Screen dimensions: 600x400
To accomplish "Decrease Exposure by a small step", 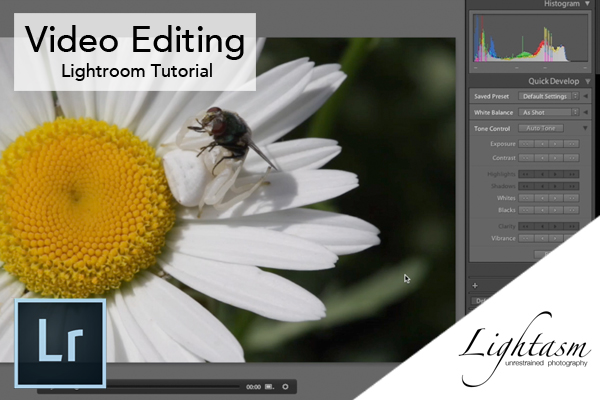I will pos(541,144).
